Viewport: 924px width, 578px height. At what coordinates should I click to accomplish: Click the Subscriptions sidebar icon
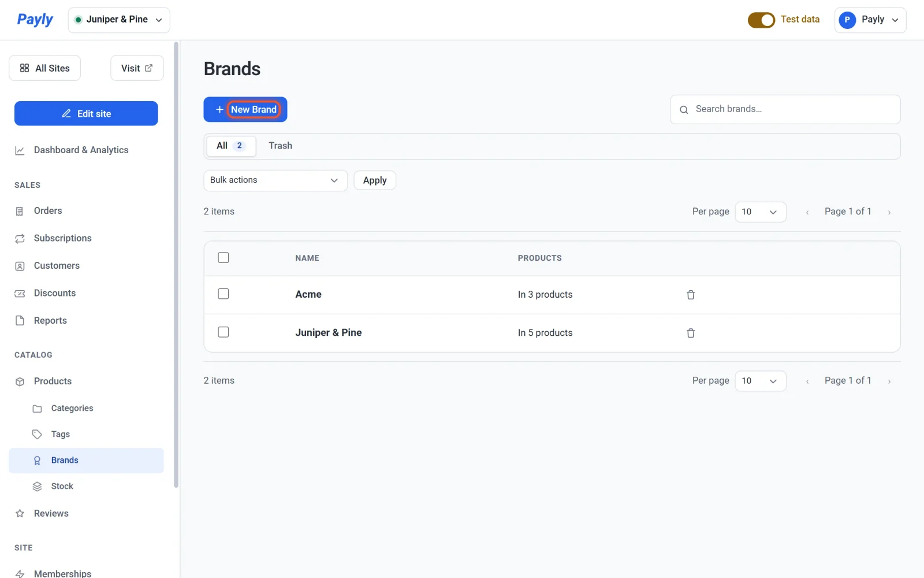[x=20, y=239]
